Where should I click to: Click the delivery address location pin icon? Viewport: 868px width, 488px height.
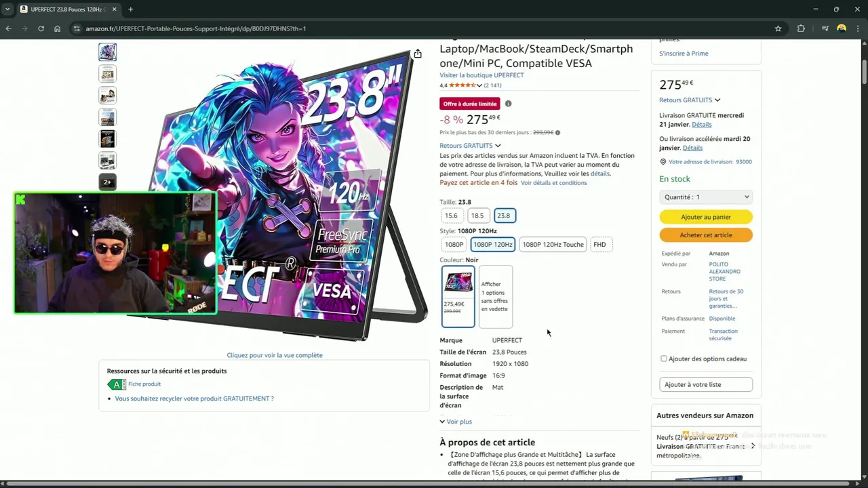click(x=663, y=162)
